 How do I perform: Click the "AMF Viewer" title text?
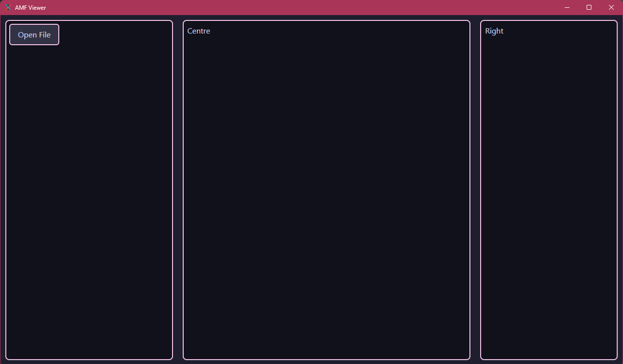pos(31,8)
